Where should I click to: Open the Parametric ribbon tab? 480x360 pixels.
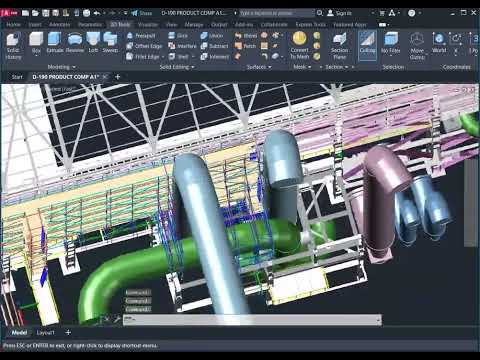90,24
